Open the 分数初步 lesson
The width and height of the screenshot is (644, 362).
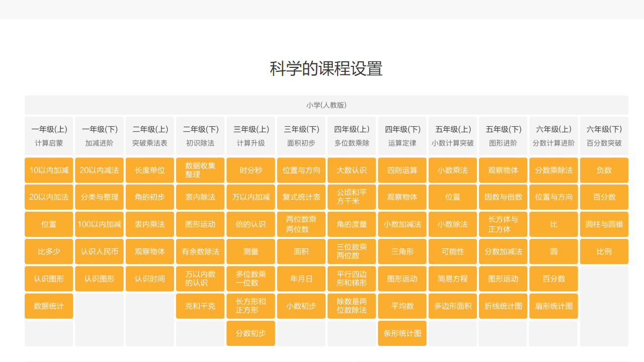(x=251, y=333)
